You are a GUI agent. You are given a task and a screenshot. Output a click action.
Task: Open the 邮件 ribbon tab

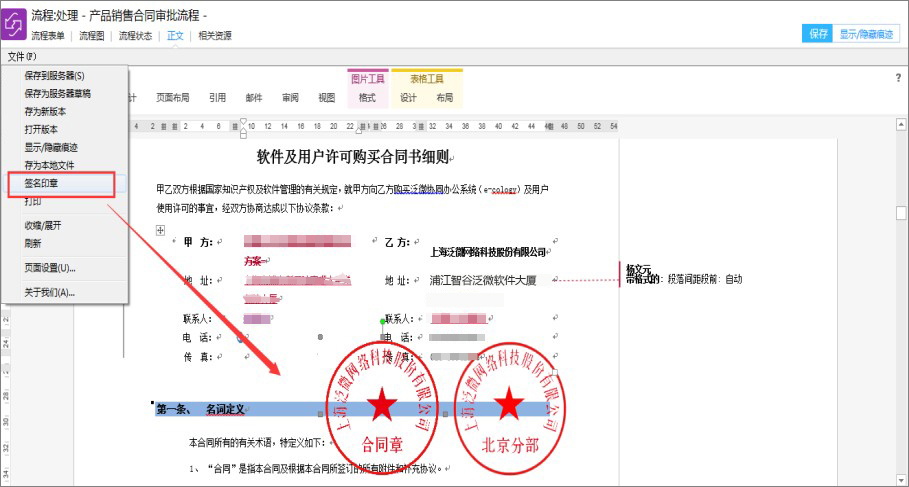click(254, 98)
